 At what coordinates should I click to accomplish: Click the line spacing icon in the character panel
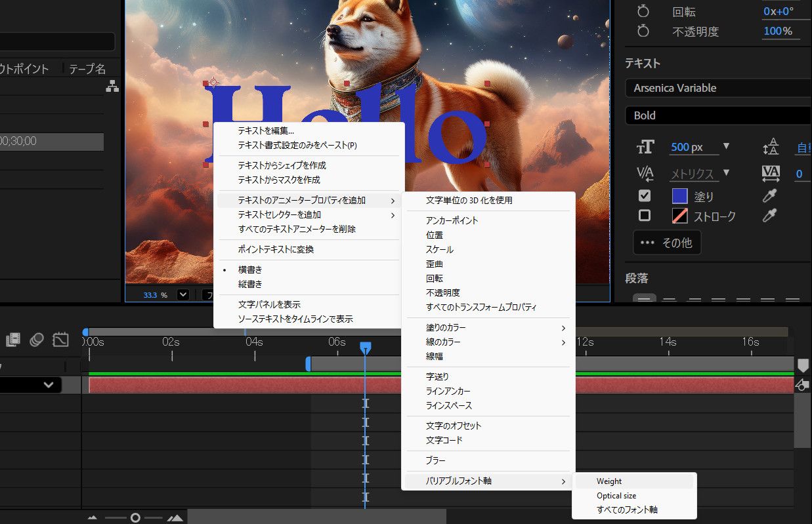tap(771, 147)
